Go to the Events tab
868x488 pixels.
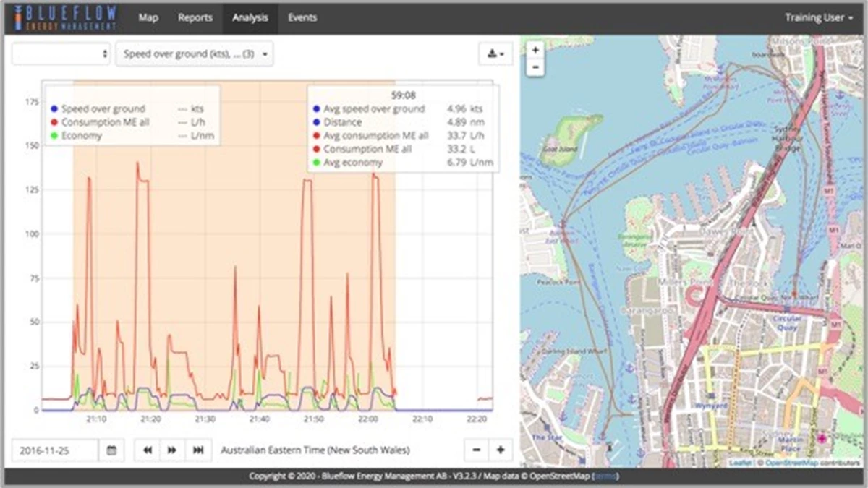(x=302, y=17)
